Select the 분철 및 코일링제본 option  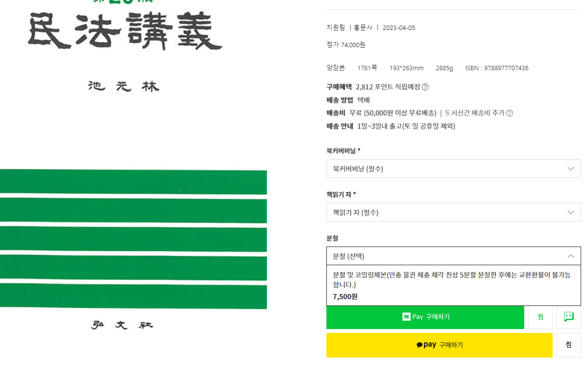[x=452, y=279]
